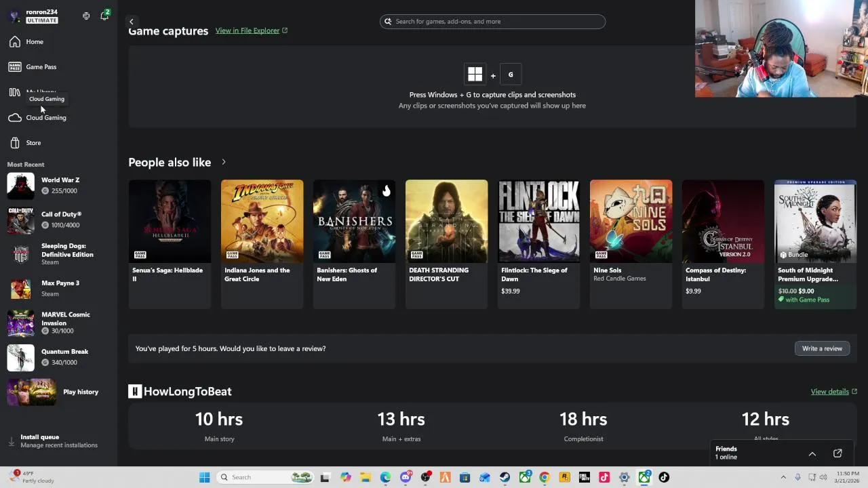Screen dimensions: 868x488
Task: Open the Install queue
Action: (59, 441)
